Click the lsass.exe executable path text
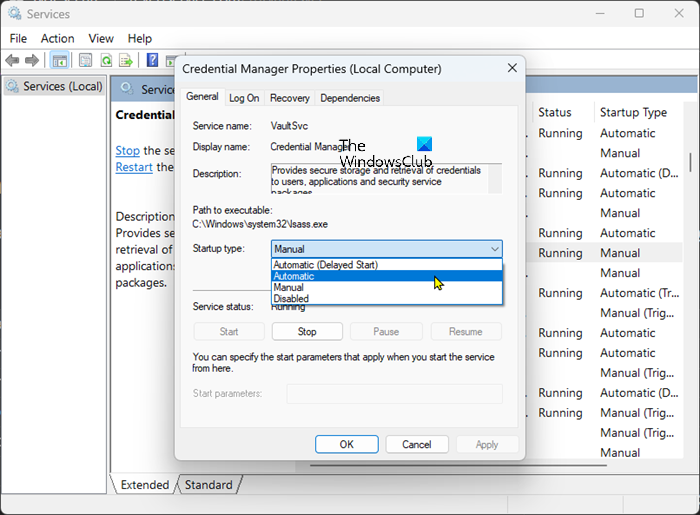This screenshot has width=700, height=515. click(260, 224)
